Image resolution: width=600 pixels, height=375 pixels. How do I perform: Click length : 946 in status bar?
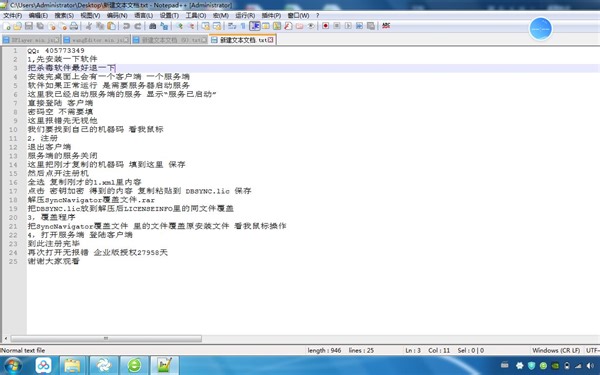[x=324, y=350]
